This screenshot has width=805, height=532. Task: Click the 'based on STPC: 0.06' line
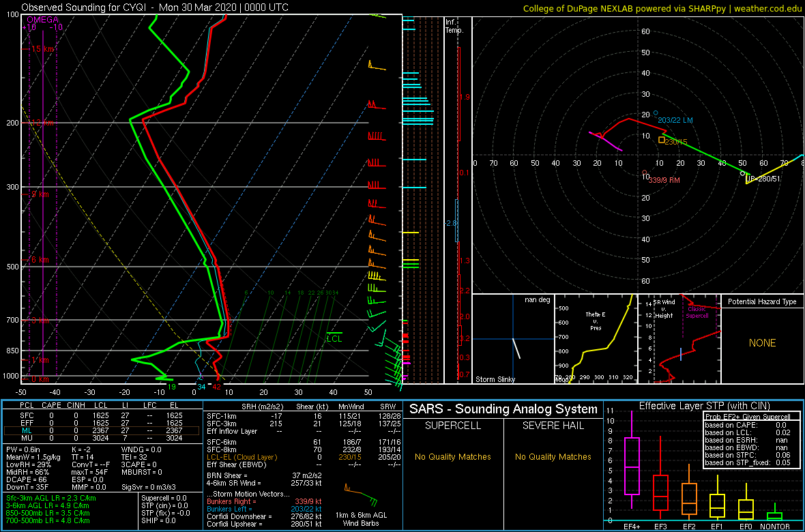point(747,454)
